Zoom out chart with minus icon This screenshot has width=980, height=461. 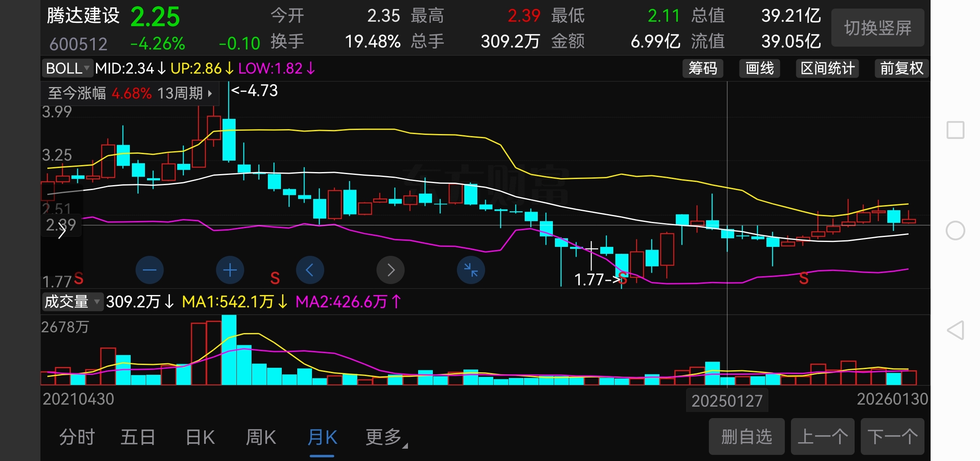(x=149, y=270)
